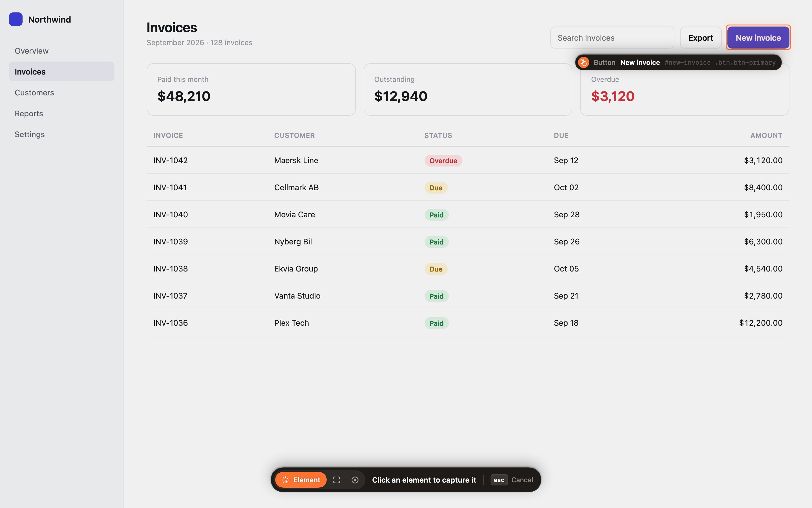Switch to the region selection capture icon
Viewport: 812px width, 508px height.
click(337, 480)
